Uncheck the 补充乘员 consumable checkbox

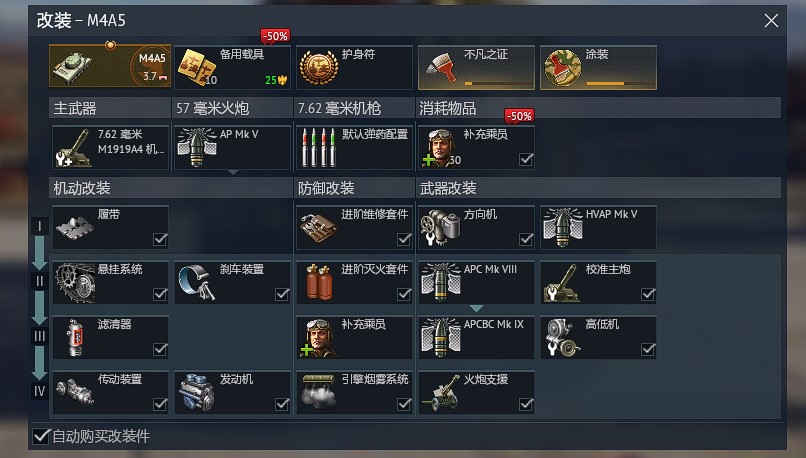(x=526, y=159)
